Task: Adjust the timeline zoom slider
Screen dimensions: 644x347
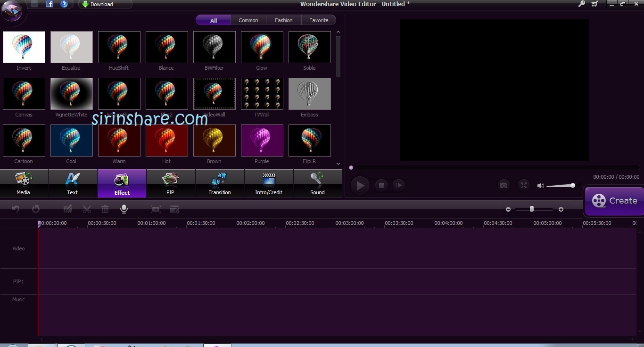Action: (532, 209)
